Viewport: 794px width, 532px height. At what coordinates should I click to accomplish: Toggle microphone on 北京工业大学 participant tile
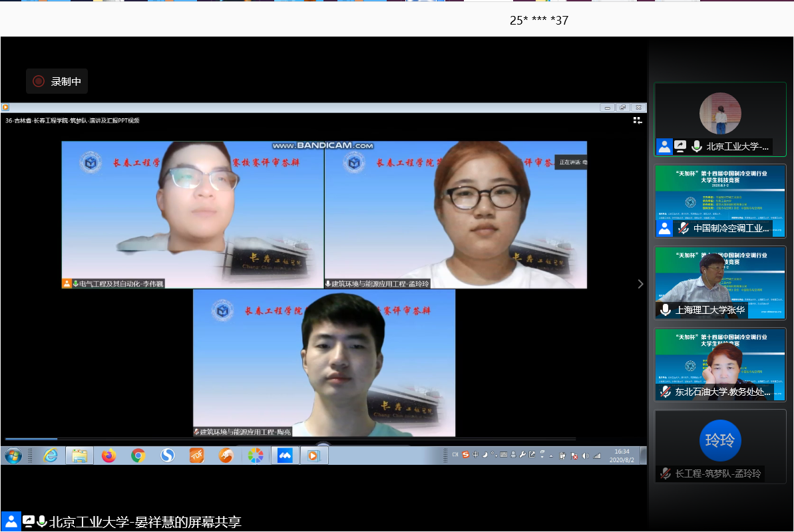coord(696,146)
